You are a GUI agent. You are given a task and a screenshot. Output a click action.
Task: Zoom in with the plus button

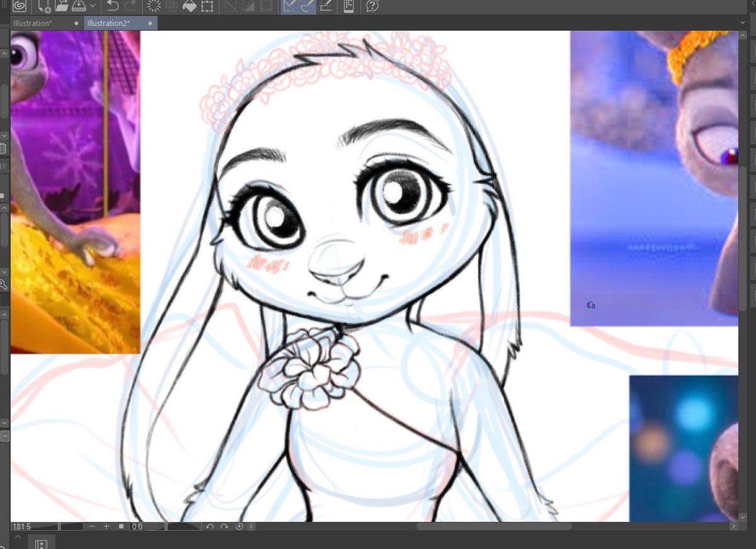(106, 526)
